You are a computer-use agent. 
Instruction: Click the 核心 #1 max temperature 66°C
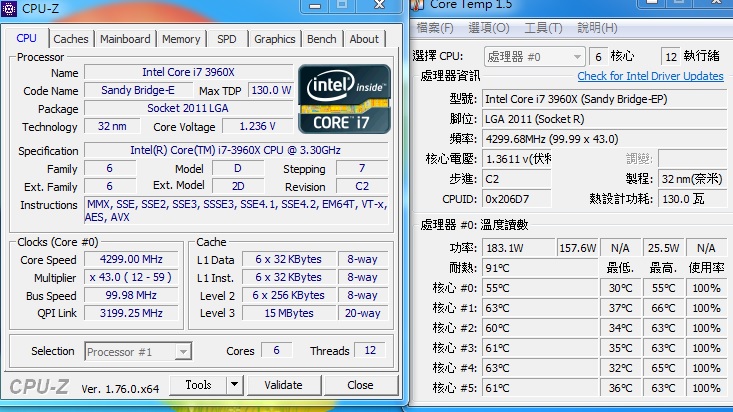663,308
